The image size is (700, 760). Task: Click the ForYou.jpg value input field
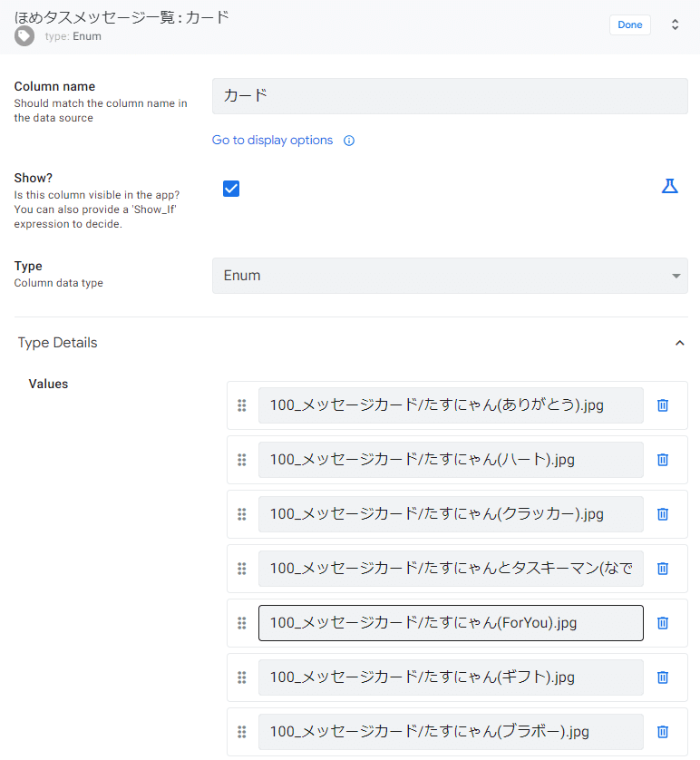[451, 623]
